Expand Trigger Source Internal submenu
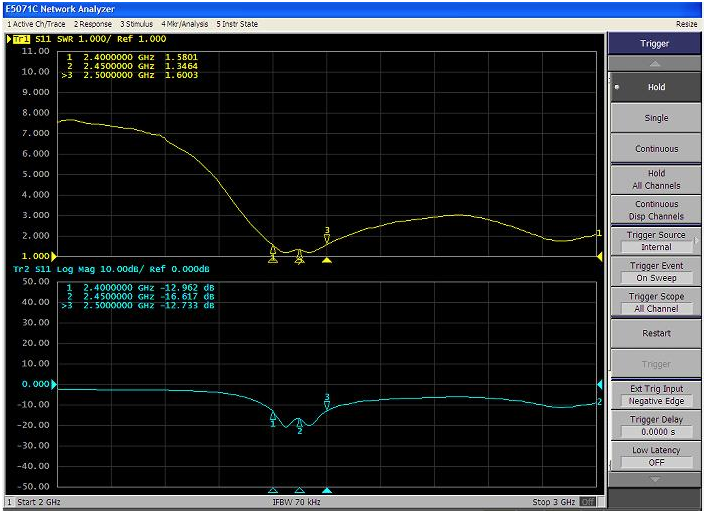 [656, 241]
